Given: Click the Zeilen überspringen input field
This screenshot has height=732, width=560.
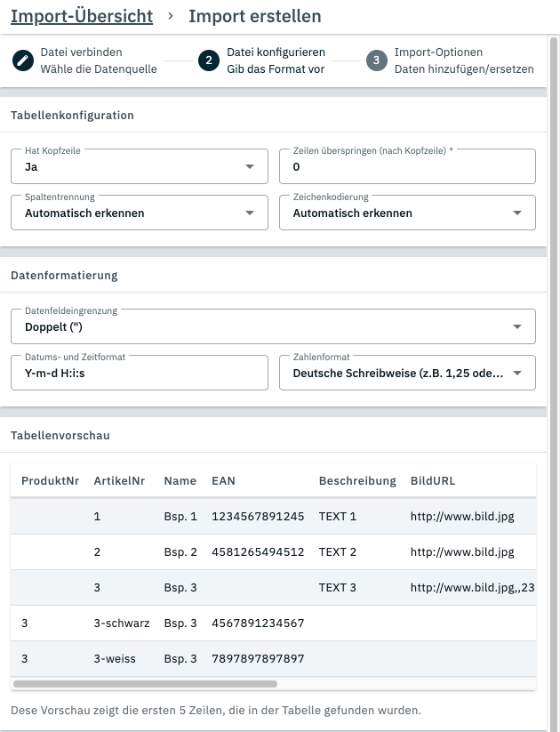Looking at the screenshot, I should point(407,166).
